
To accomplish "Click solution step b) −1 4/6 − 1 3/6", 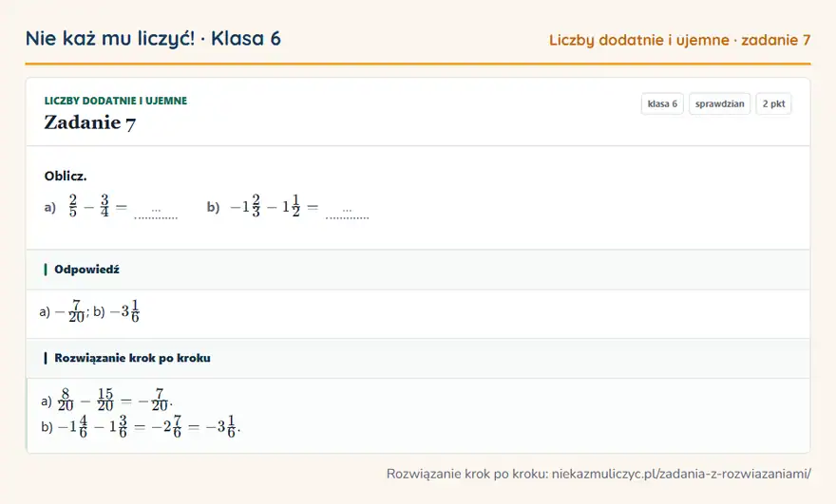I will click(141, 426).
